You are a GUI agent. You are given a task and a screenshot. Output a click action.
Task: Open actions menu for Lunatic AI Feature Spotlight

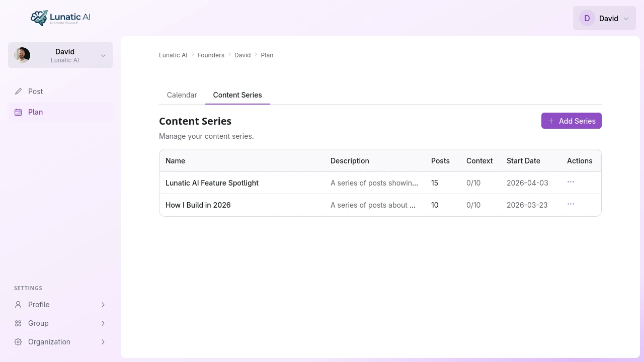(x=571, y=182)
